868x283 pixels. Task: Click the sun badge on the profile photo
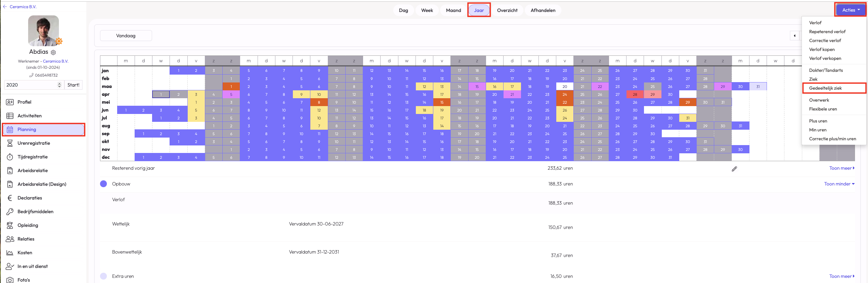click(x=59, y=41)
